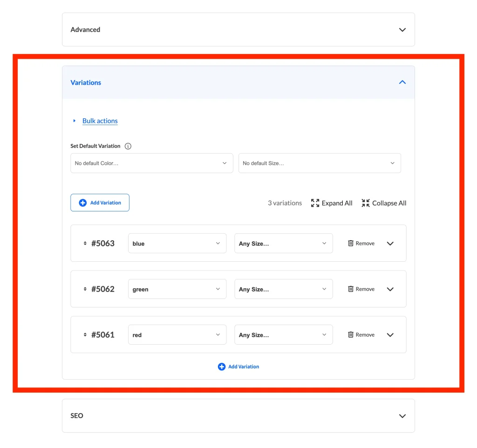Click the reorder handle for variation #5061
This screenshot has width=477, height=448.
pyautogui.click(x=85, y=335)
